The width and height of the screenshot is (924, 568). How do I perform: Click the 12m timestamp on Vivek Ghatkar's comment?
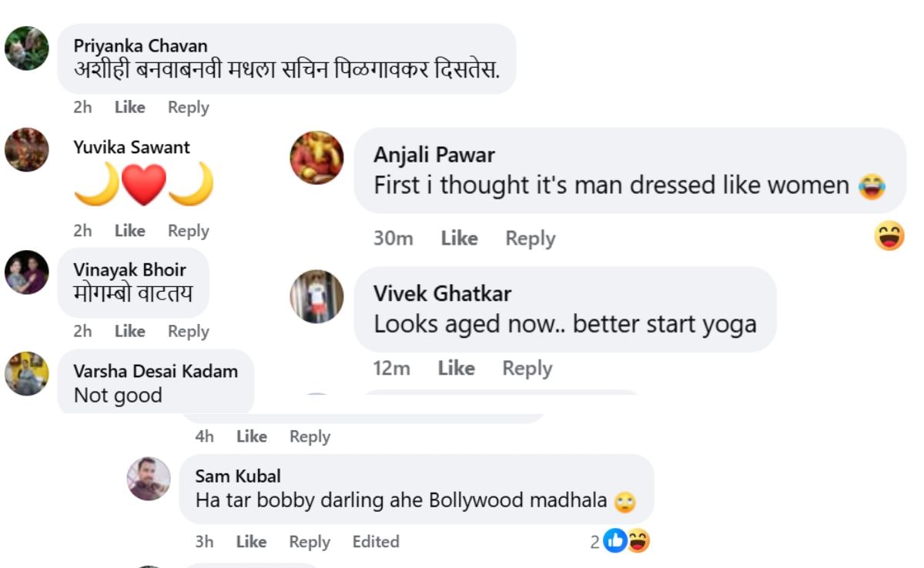point(393,368)
